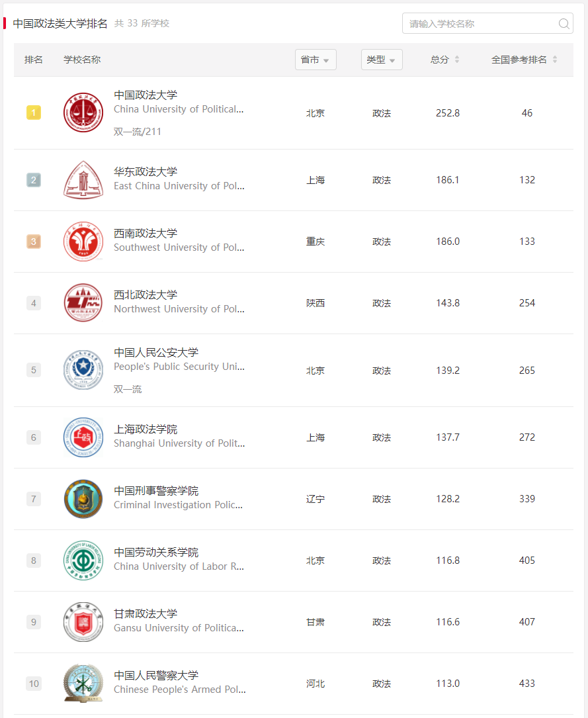Click the search magnifier icon
Image resolution: width=588 pixels, height=718 pixels.
pyautogui.click(x=564, y=23)
